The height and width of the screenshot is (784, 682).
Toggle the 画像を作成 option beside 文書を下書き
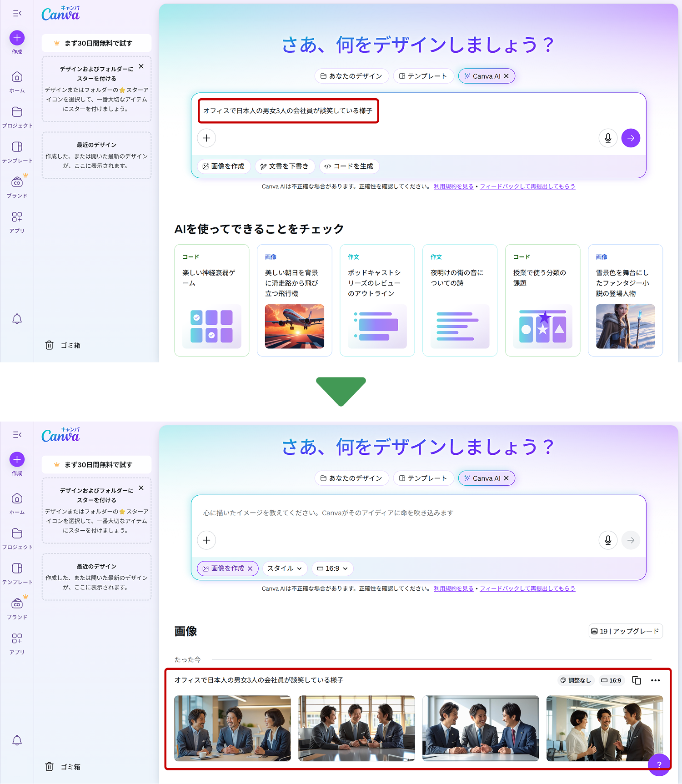224,166
